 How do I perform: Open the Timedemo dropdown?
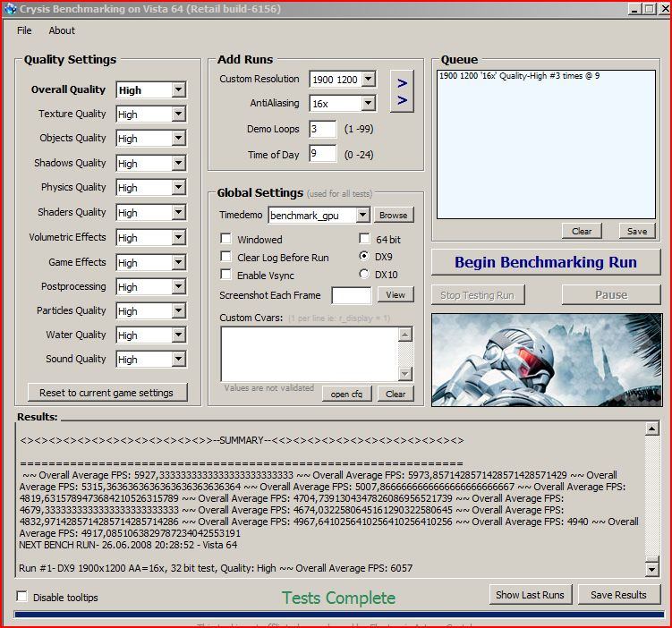362,215
